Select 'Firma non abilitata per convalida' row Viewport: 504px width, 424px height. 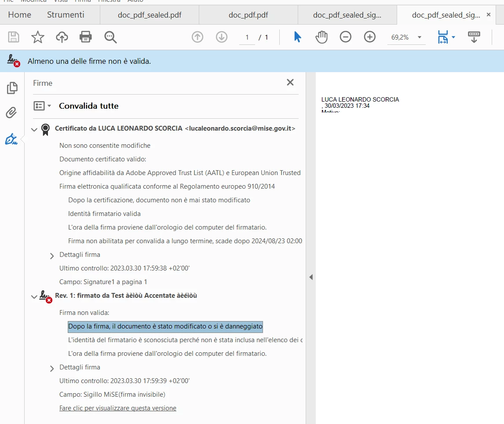coord(185,241)
